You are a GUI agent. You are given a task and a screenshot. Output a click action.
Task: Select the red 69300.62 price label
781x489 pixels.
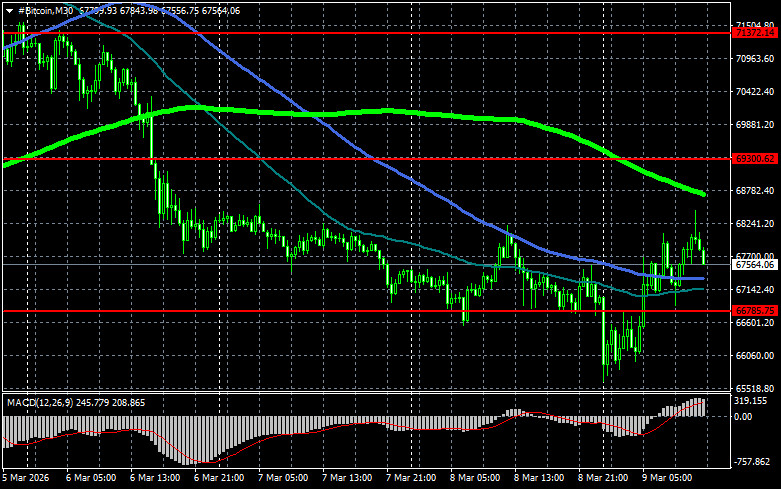coord(755,159)
